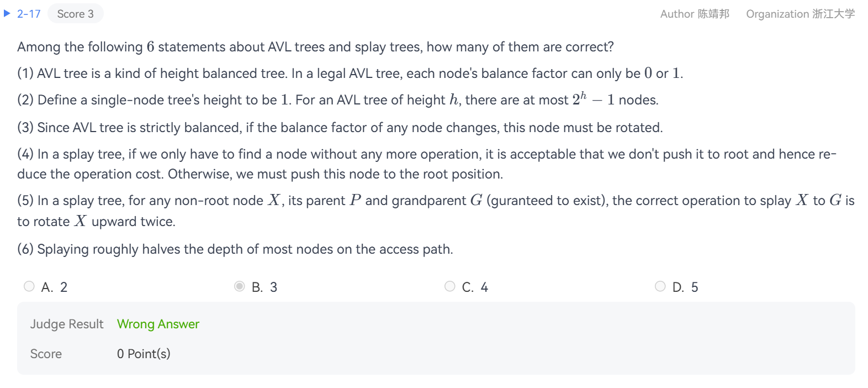Click statement (2) about single-node tree height
This screenshot has width=868, height=388.
[337, 100]
